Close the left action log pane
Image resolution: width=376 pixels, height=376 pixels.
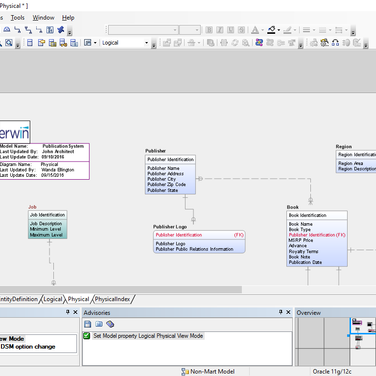[75, 312]
